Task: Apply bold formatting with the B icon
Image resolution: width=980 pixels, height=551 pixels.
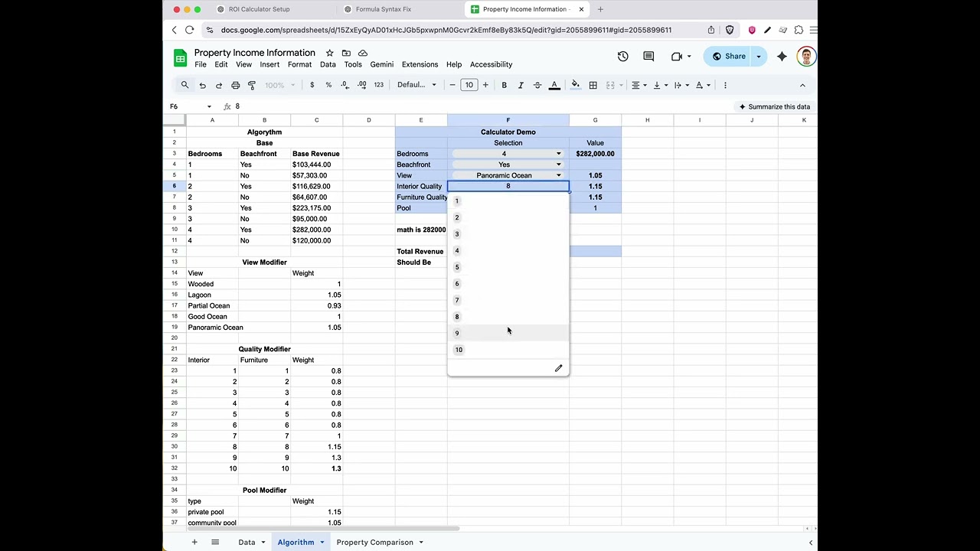Action: (x=504, y=85)
